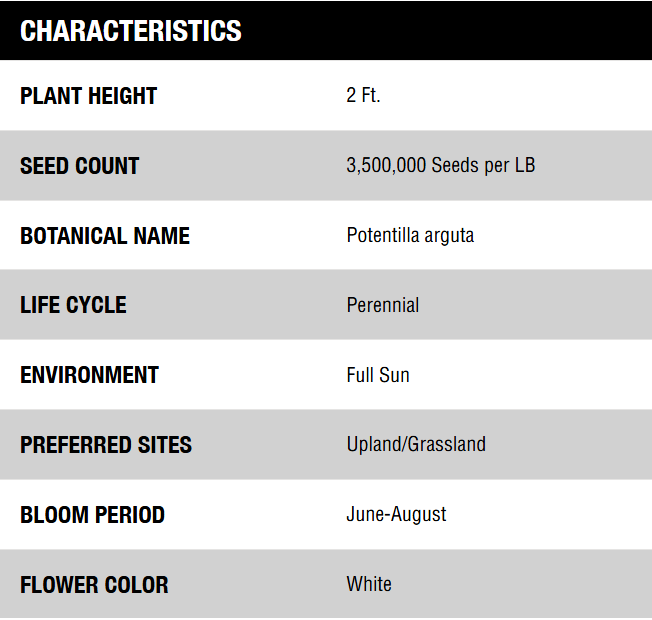652x620 pixels.
Task: Click the word 'August' in bloom period
Action: pos(420,515)
